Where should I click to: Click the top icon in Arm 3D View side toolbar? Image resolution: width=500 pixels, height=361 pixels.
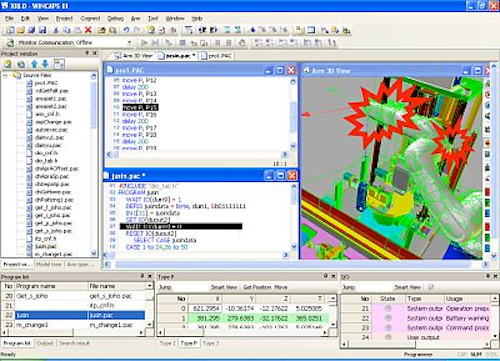[x=488, y=83]
